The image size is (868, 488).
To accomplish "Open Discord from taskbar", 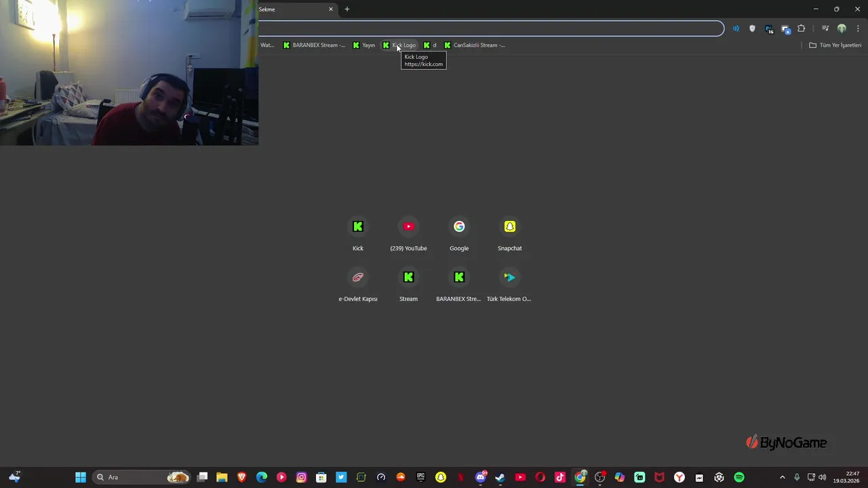I will point(481,477).
